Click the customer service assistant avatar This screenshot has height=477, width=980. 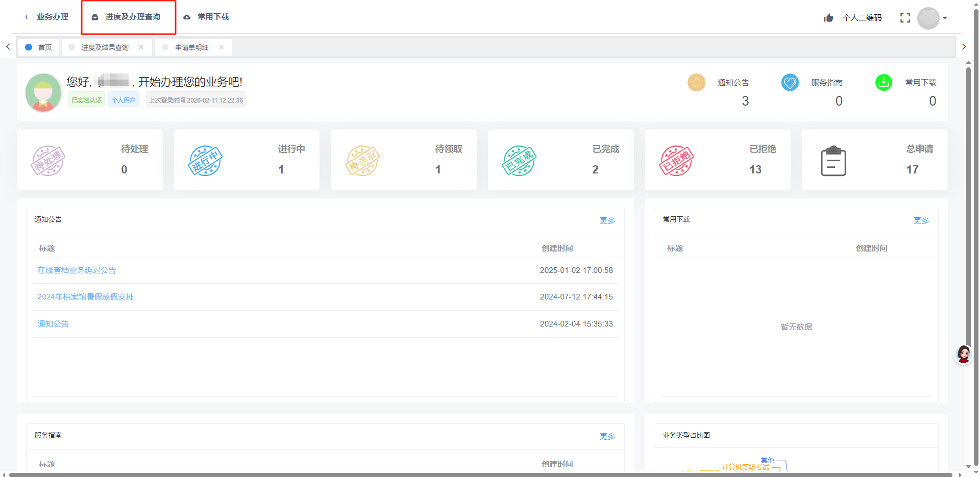pos(963,354)
